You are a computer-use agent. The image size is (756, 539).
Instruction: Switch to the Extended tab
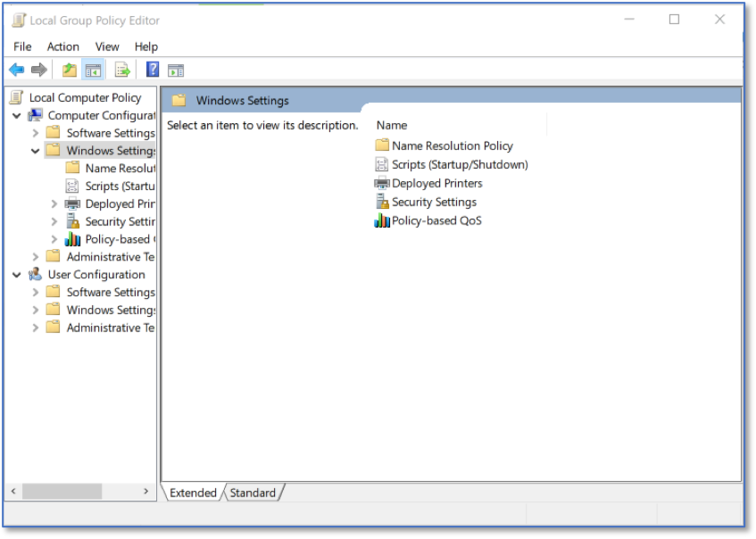tap(193, 493)
